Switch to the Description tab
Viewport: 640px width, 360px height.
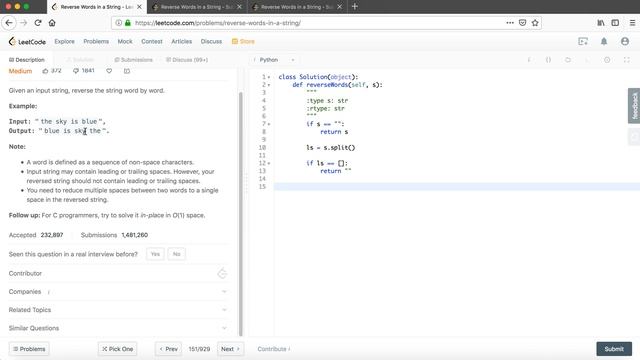click(x=27, y=60)
